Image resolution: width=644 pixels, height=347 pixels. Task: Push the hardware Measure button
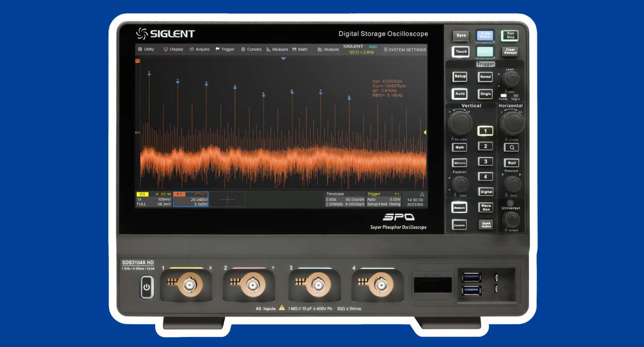[459, 208]
